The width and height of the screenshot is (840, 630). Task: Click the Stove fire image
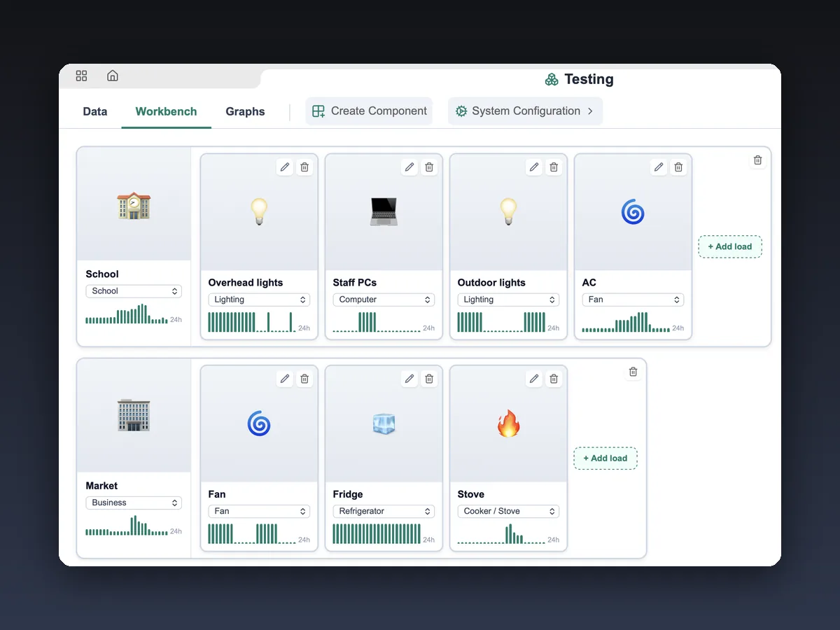[x=508, y=423]
